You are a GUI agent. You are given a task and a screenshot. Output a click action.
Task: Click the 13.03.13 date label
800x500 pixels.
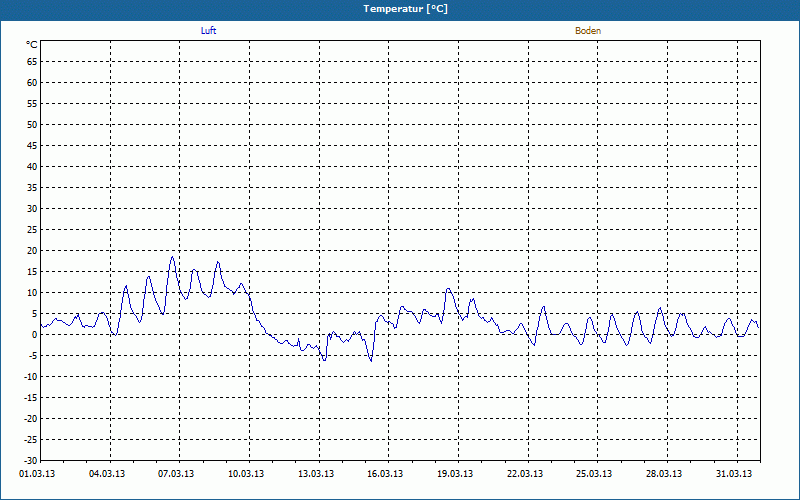pyautogui.click(x=316, y=473)
